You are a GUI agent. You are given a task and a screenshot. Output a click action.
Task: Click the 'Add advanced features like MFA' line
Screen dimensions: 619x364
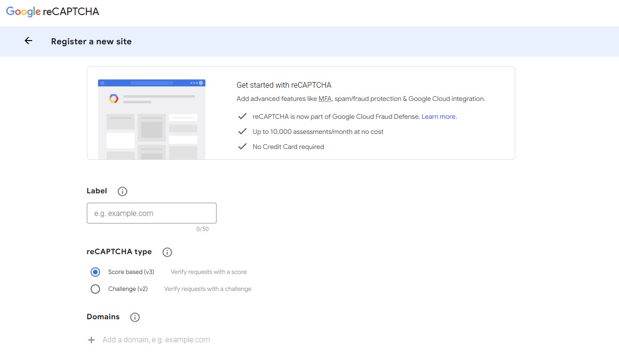tap(361, 99)
